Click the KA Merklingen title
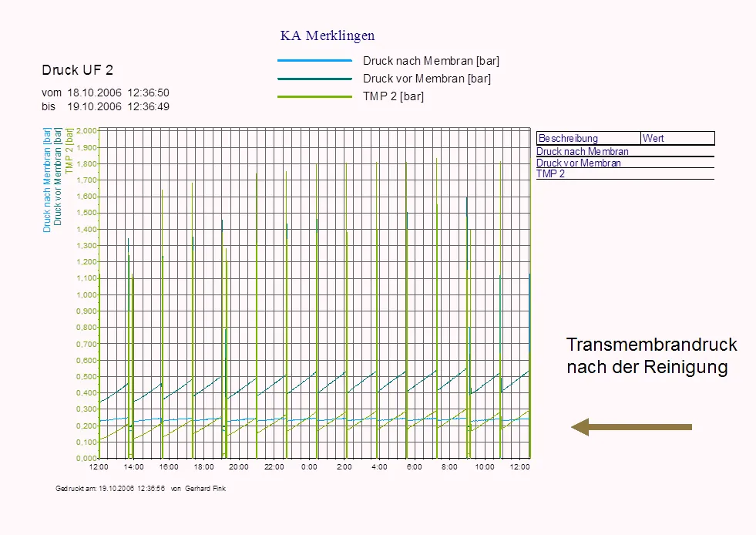 [x=328, y=35]
